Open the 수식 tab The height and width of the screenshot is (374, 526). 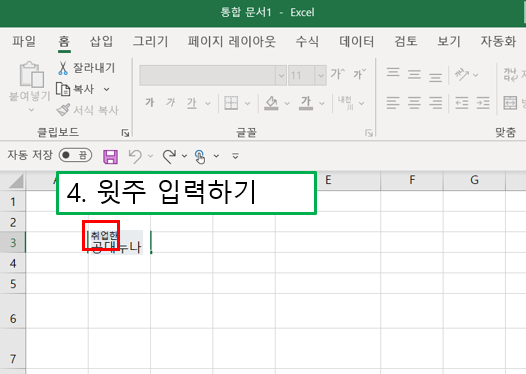[307, 41]
